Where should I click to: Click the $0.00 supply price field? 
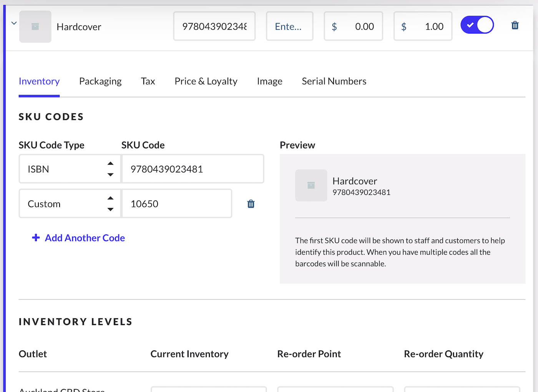point(353,27)
